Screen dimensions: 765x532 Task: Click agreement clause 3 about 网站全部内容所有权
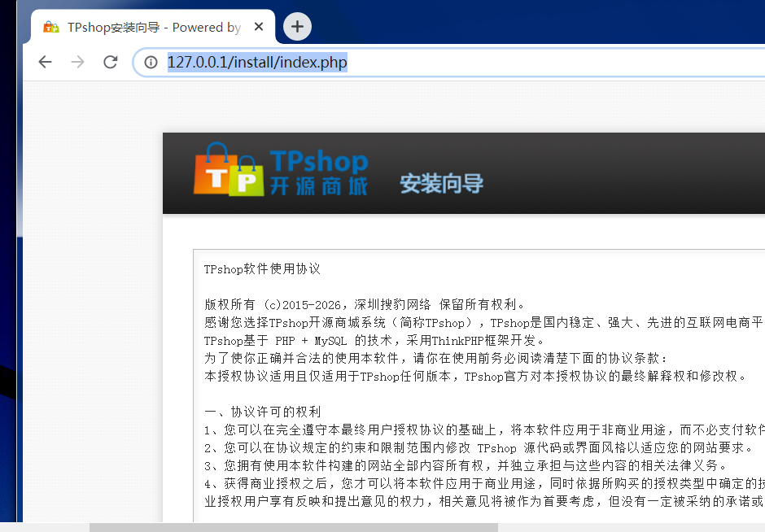[466, 465]
